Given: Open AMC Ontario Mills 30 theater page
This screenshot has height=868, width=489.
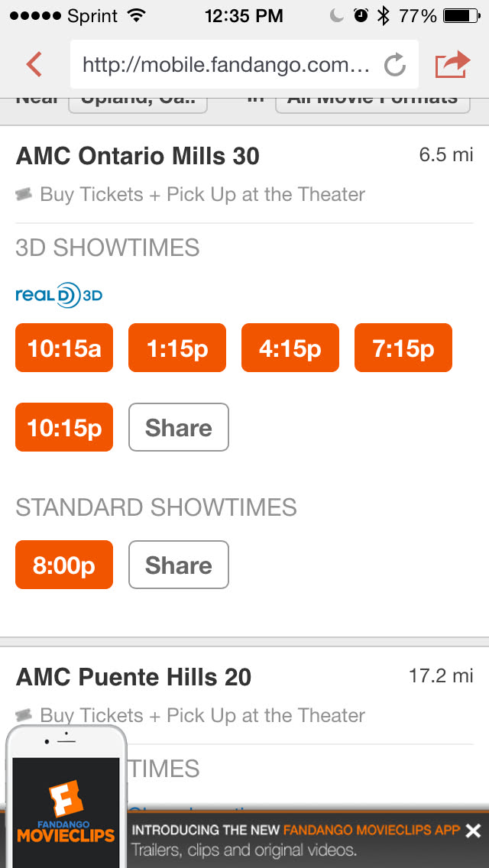Looking at the screenshot, I should pyautogui.click(x=138, y=156).
